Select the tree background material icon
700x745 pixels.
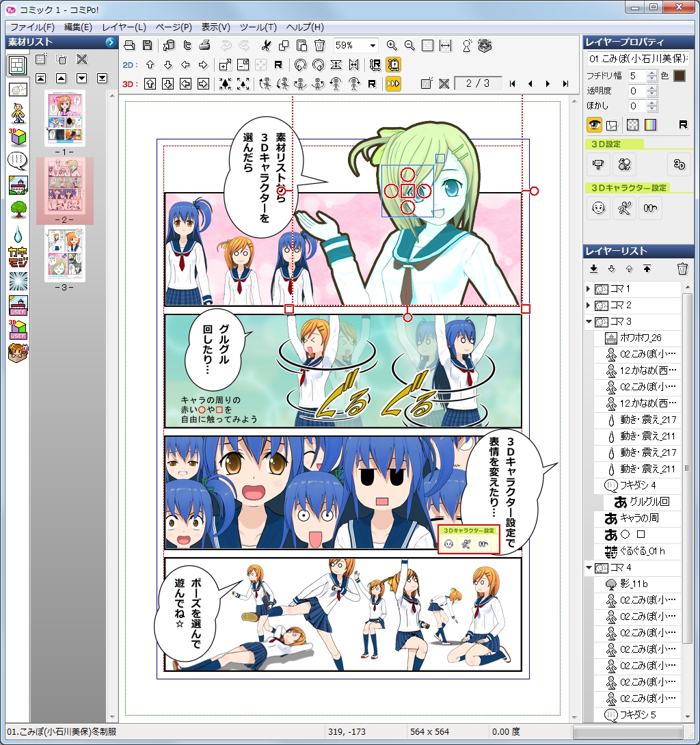(18, 210)
